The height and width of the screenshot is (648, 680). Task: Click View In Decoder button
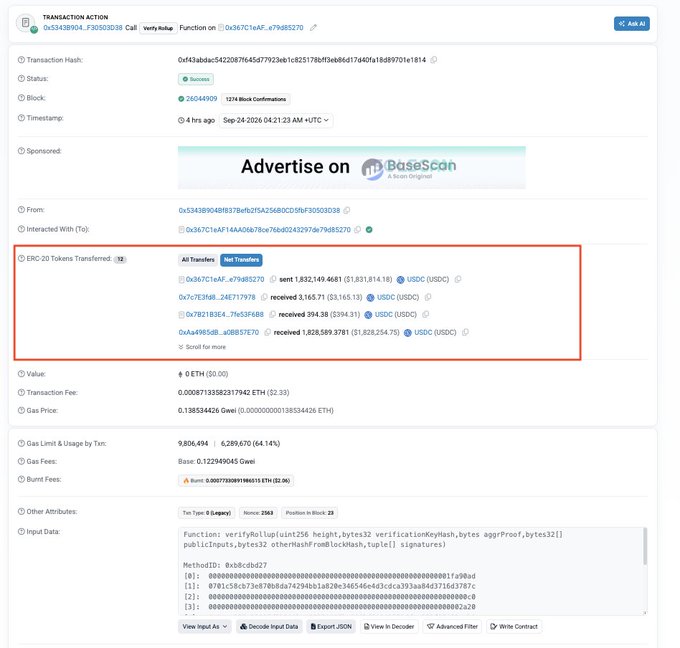pos(389,627)
